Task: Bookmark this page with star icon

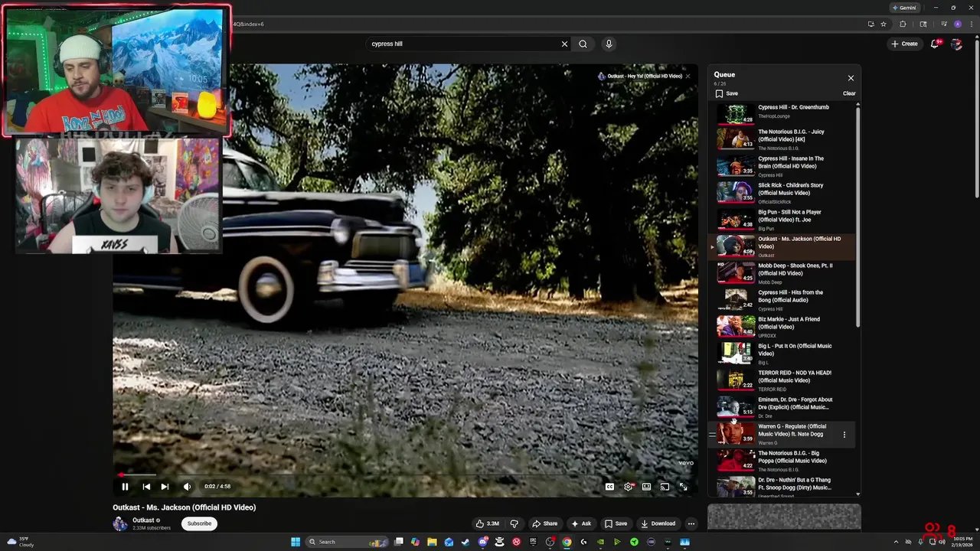Action: click(x=884, y=24)
